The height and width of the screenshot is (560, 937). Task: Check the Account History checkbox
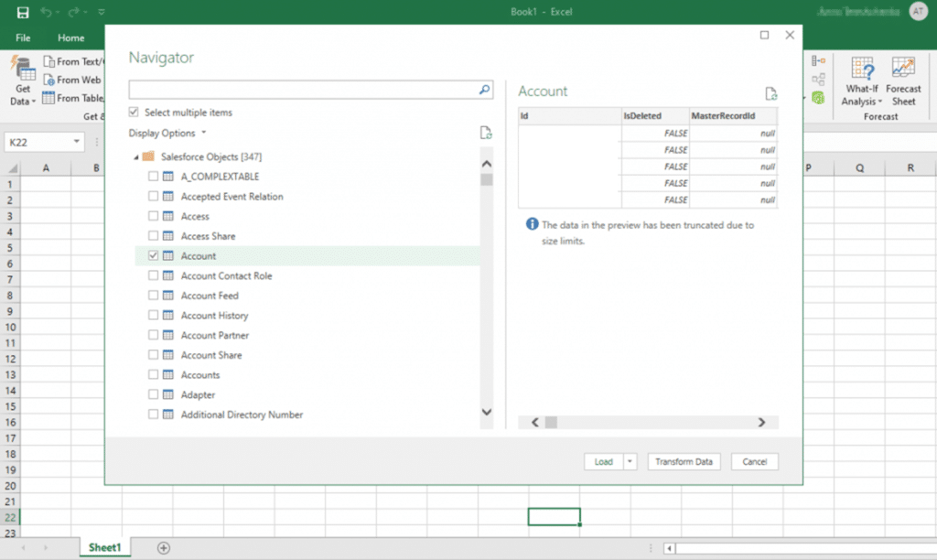click(x=153, y=315)
